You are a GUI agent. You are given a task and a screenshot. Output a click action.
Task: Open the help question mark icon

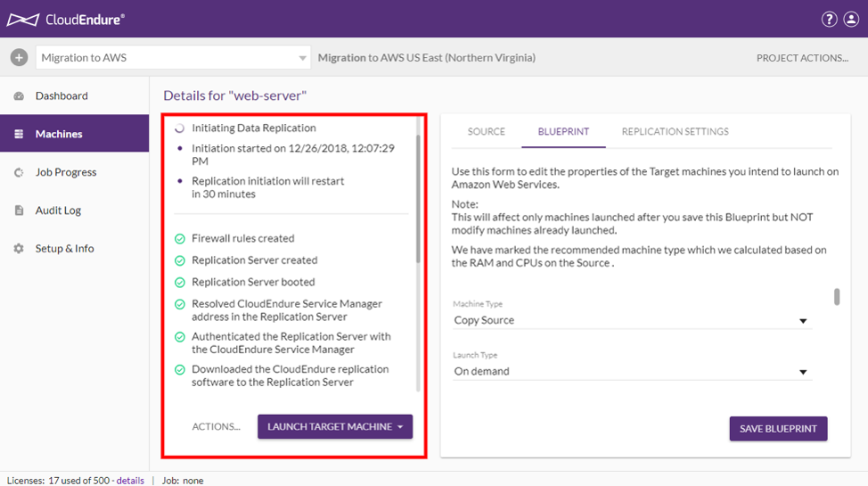click(x=829, y=19)
